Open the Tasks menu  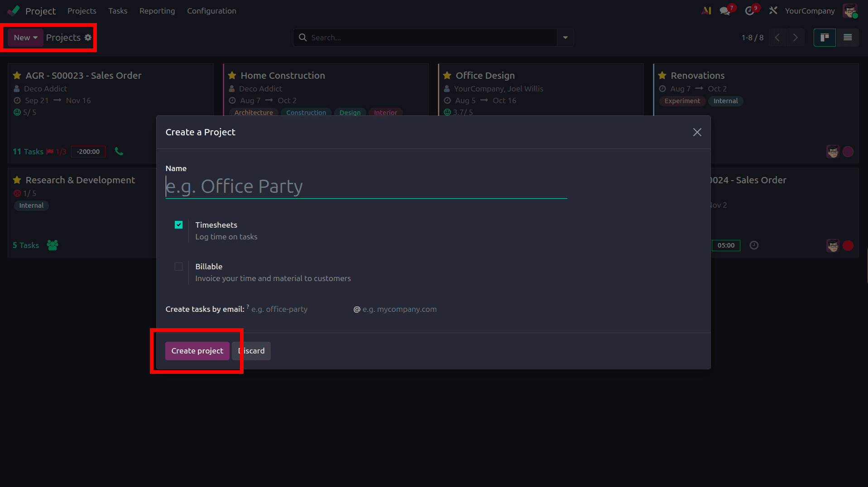click(x=118, y=11)
